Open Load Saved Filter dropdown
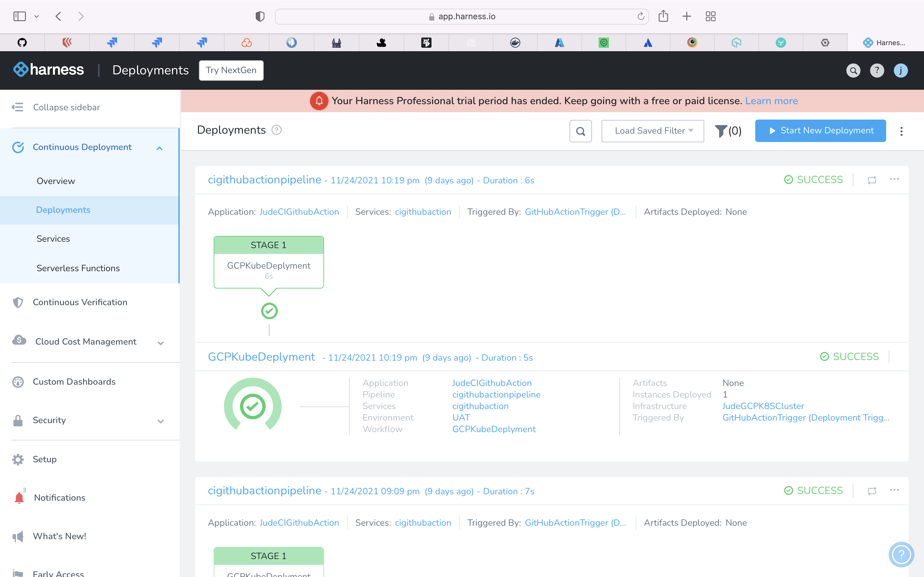 pyautogui.click(x=653, y=131)
